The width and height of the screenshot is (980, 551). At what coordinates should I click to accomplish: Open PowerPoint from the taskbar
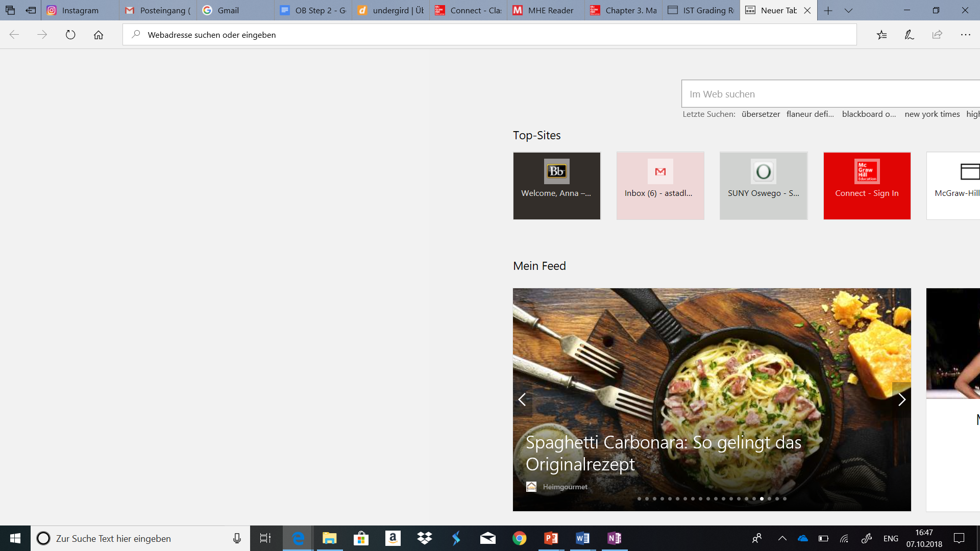coord(551,538)
